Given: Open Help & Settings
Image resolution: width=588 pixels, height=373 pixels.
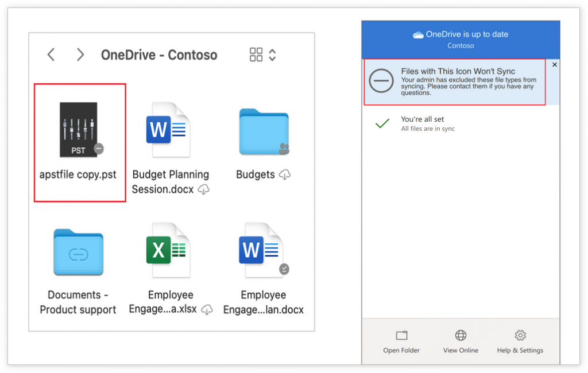Looking at the screenshot, I should coord(520,341).
